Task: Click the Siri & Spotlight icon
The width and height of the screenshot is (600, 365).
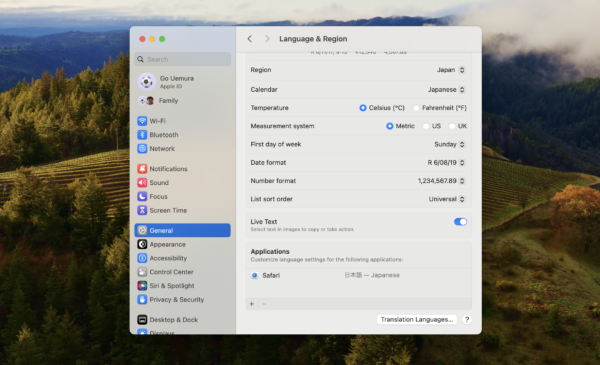Action: 142,285
